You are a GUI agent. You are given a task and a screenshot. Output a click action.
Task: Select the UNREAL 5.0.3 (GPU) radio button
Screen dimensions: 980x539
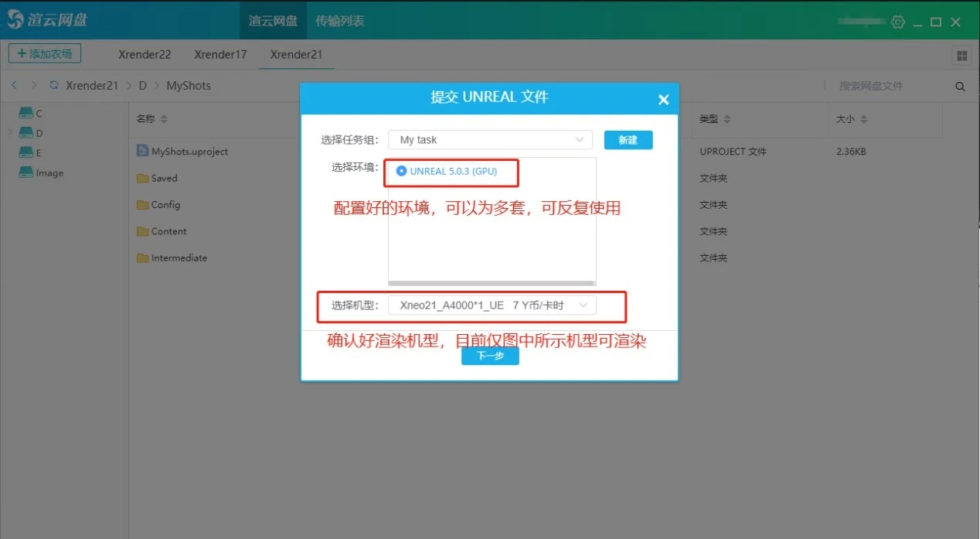(401, 171)
